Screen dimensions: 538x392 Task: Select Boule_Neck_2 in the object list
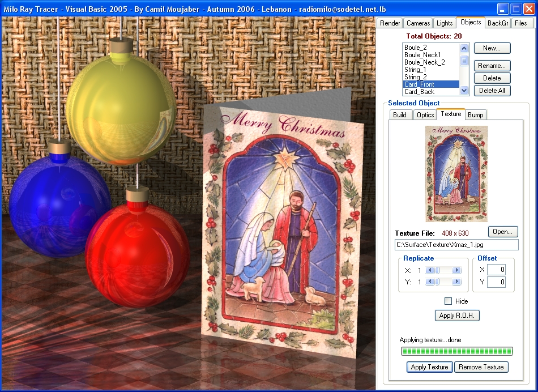tap(431, 62)
